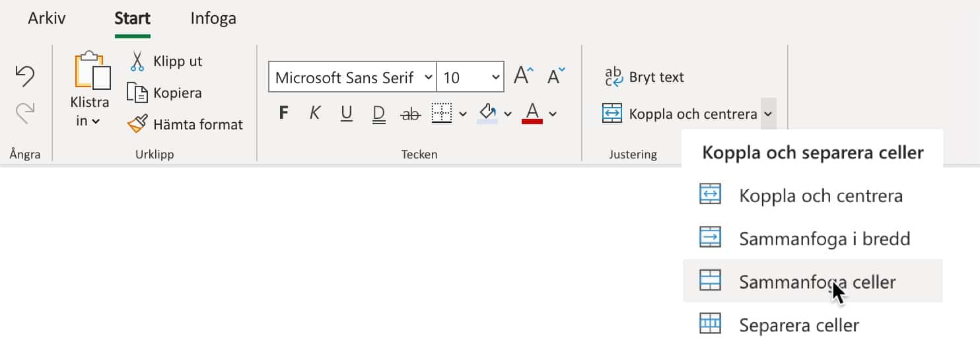The width and height of the screenshot is (980, 350).
Task: Apply the red font color A swatch
Action: 532,114
